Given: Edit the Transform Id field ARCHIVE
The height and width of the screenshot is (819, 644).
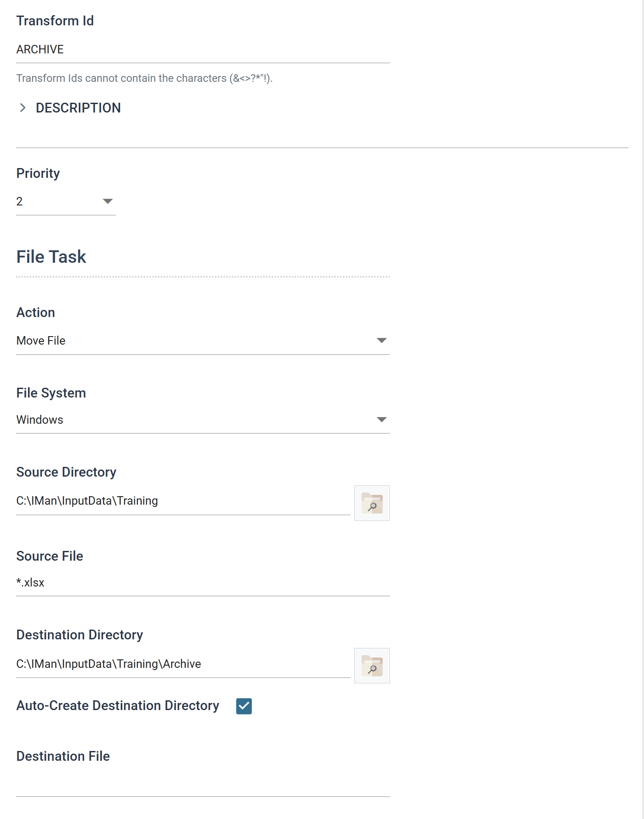Looking at the screenshot, I should coord(203,49).
